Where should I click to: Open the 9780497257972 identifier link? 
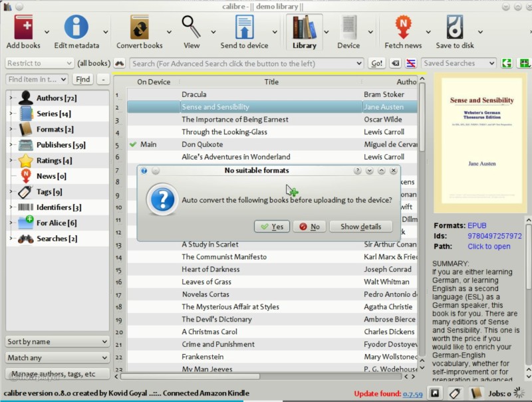pos(495,236)
